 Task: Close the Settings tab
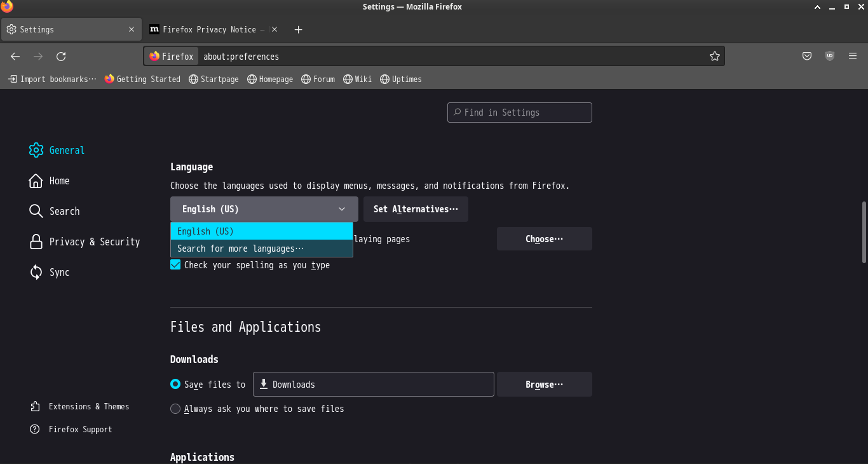click(x=132, y=29)
